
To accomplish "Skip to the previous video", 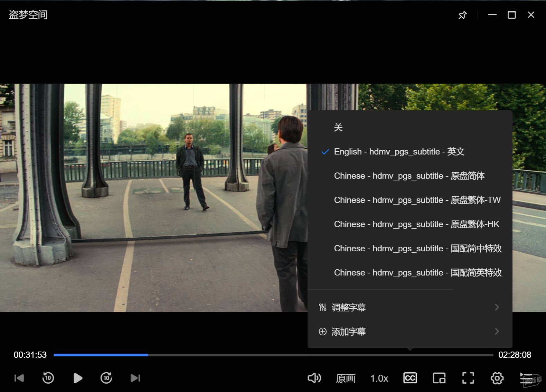I will pos(19,378).
